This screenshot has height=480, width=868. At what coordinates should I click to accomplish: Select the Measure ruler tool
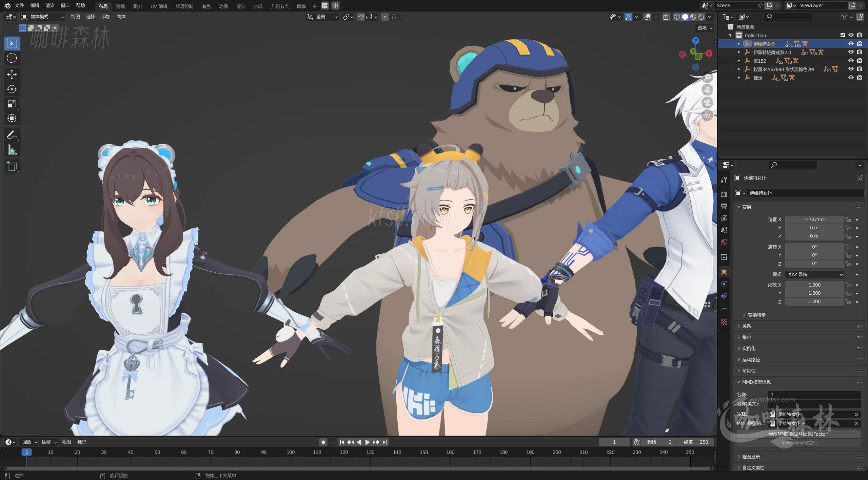coord(12,150)
